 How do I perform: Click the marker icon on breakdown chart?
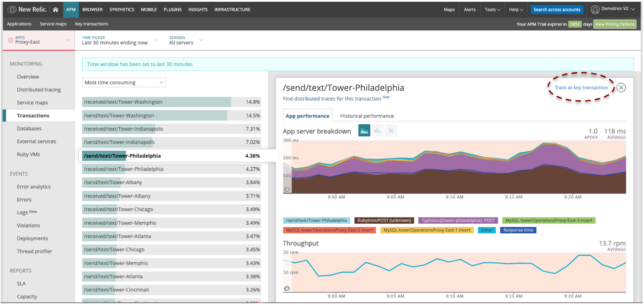point(287,189)
